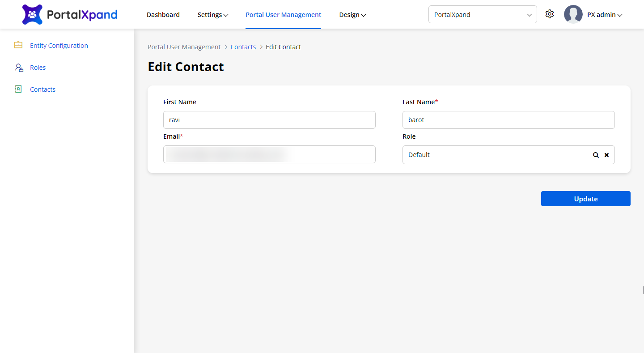Open the PortalXpand portal selector dropdown

482,15
